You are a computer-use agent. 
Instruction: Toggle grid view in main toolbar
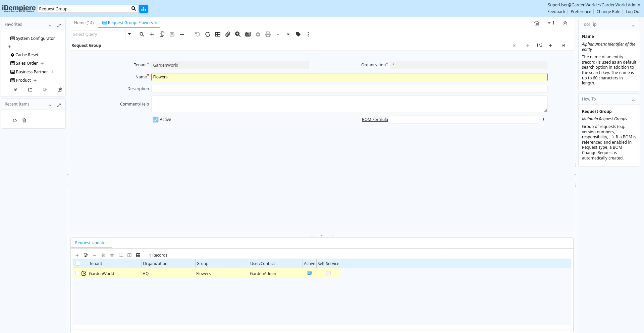coord(218,34)
